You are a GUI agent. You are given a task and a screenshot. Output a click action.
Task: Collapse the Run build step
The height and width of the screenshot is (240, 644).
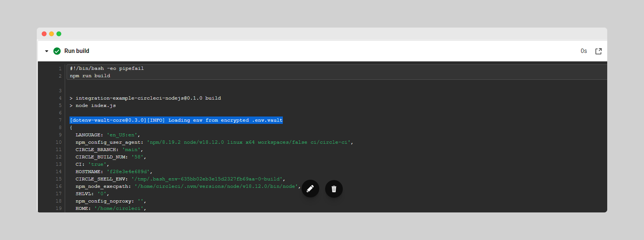click(47, 51)
